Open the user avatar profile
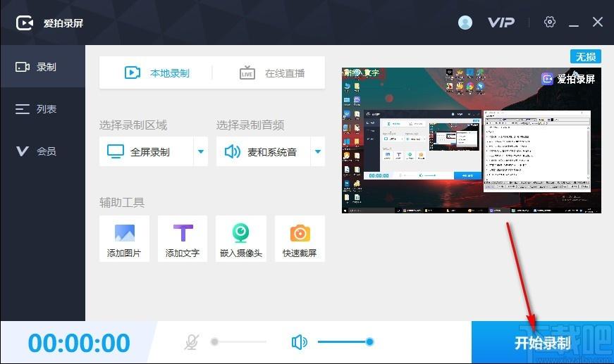 point(465,23)
